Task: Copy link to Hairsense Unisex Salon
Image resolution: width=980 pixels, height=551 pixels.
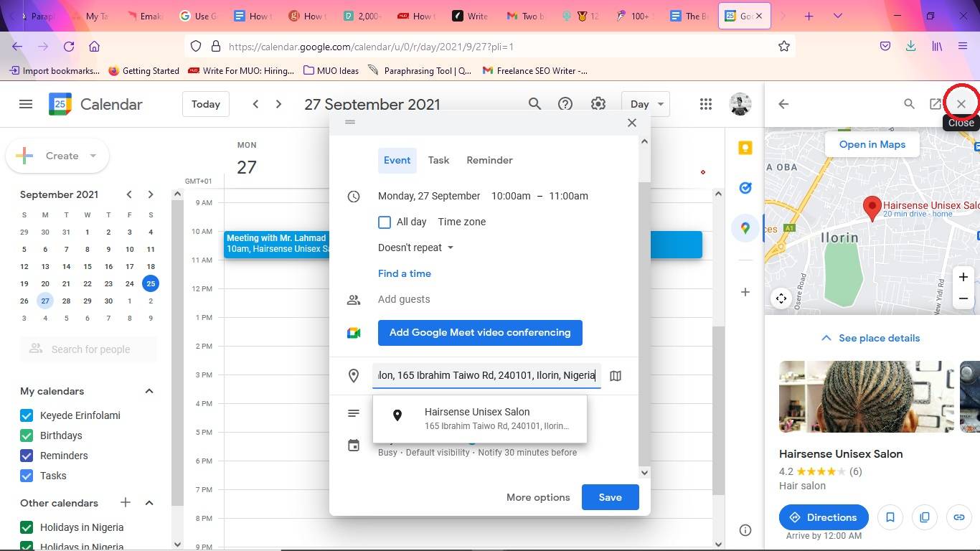Action: [x=959, y=517]
